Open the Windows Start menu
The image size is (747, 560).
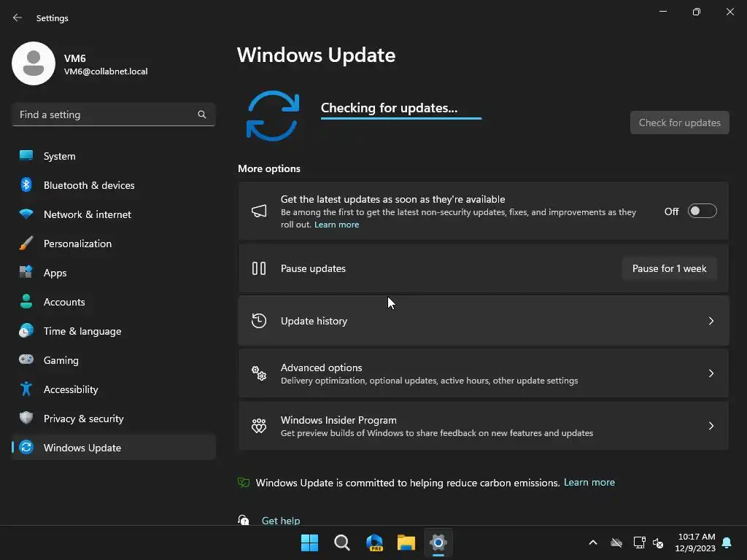coord(309,542)
